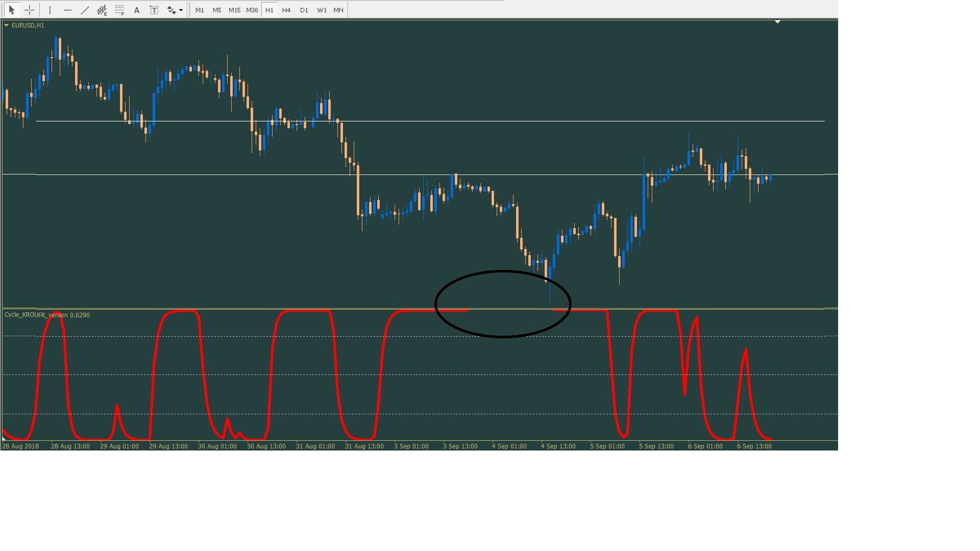Activate the crosshair tool
The width and height of the screenshot is (980, 551).
tap(30, 10)
